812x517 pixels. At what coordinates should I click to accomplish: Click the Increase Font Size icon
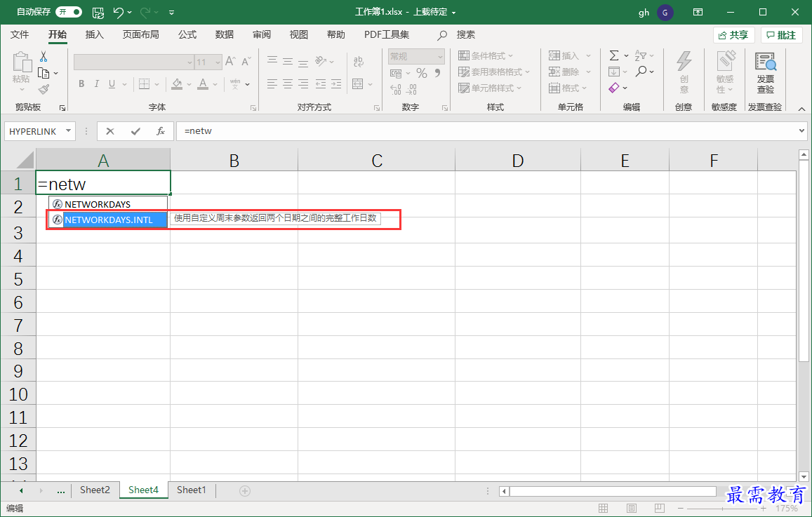click(x=230, y=61)
